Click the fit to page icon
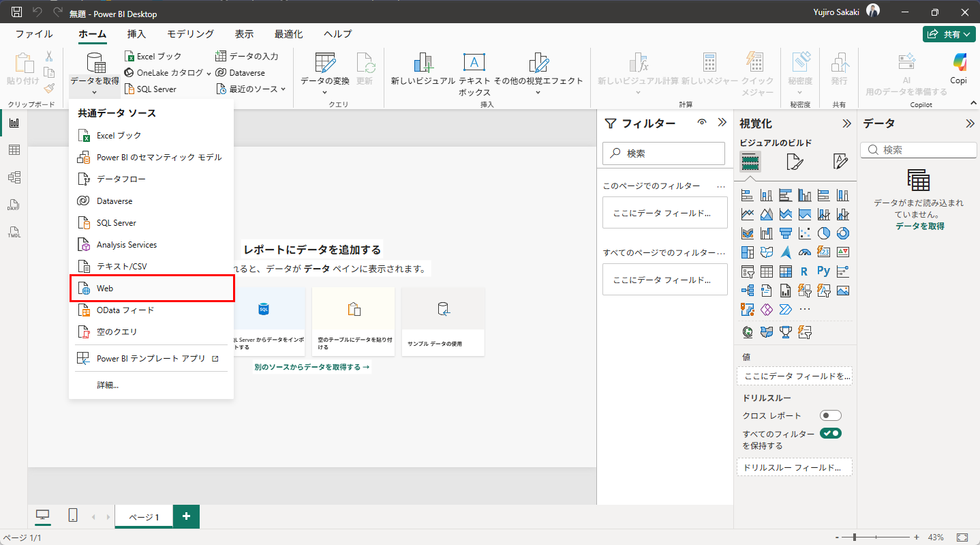 (x=962, y=537)
